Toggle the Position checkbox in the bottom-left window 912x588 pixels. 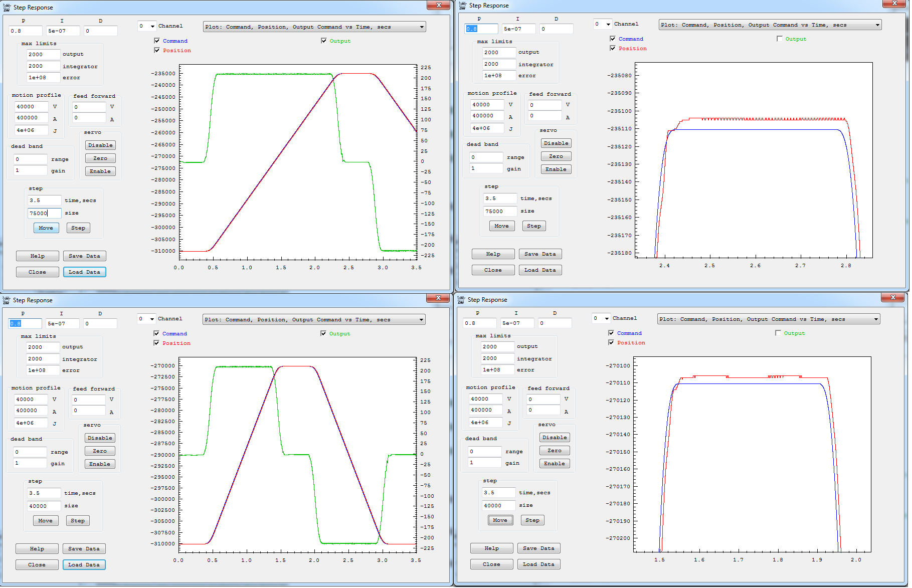[x=156, y=343]
